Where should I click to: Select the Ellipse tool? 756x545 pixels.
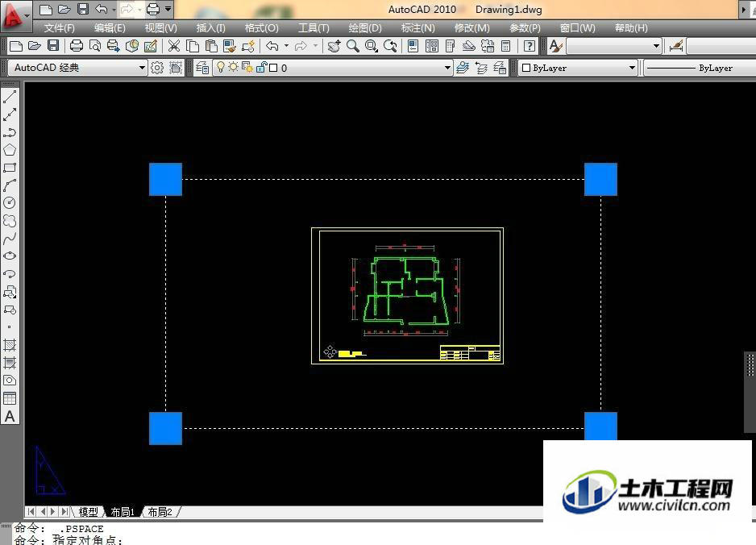click(10, 256)
